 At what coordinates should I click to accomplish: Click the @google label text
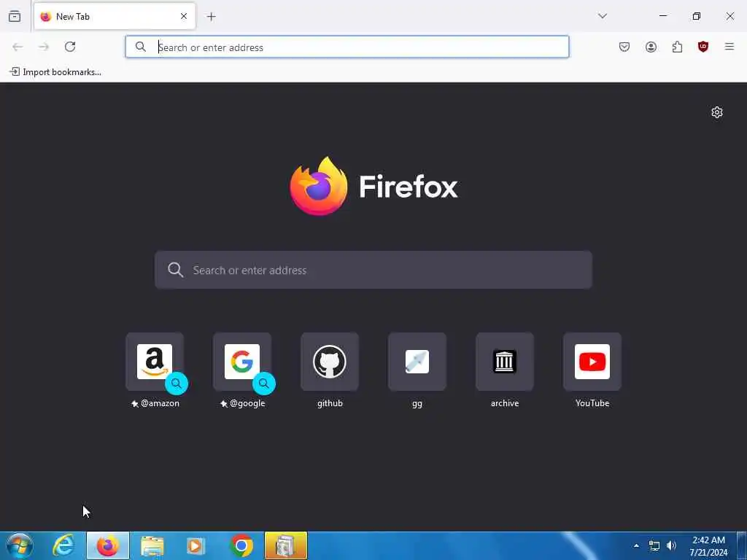[247, 403]
